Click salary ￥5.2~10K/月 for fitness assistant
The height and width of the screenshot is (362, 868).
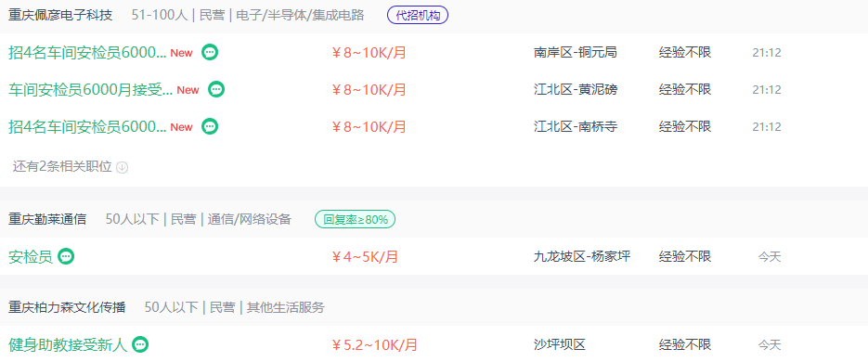374,345
